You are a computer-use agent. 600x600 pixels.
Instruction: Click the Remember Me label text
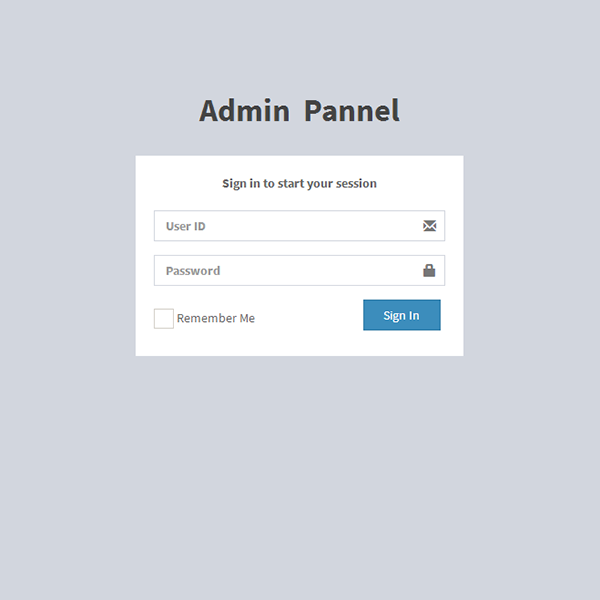(216, 318)
